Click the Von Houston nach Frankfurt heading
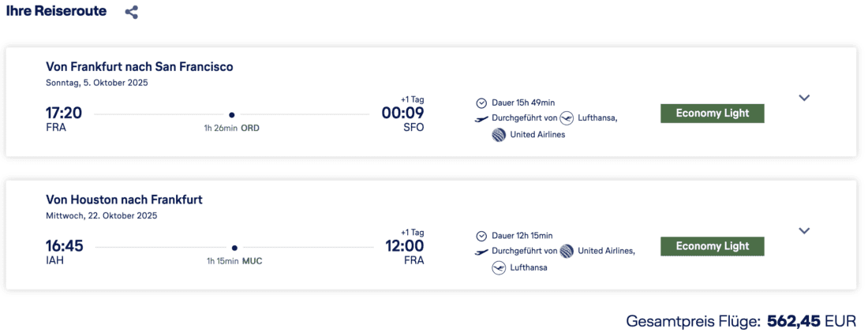This screenshot has width=868, height=336. coord(124,200)
